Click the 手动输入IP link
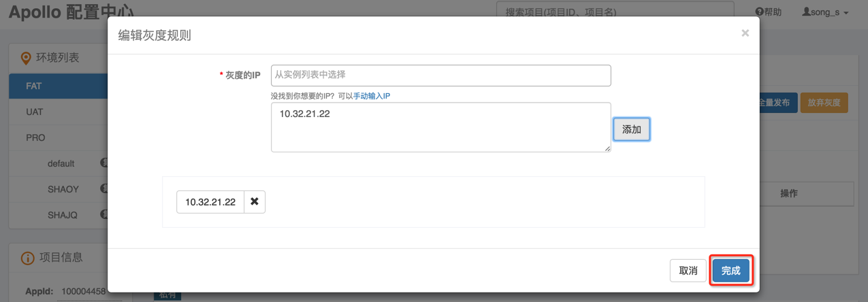This screenshot has height=302, width=868. tap(372, 96)
